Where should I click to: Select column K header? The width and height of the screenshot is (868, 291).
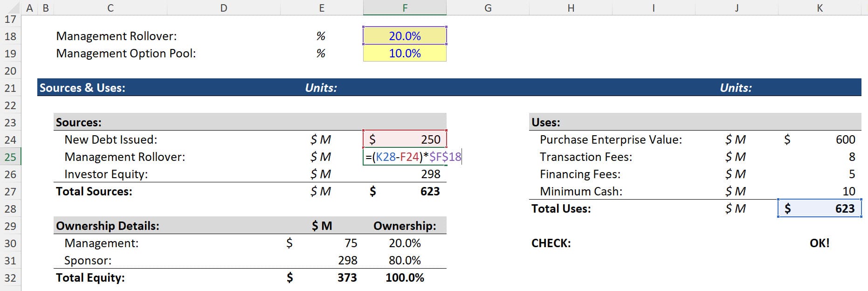(820, 7)
